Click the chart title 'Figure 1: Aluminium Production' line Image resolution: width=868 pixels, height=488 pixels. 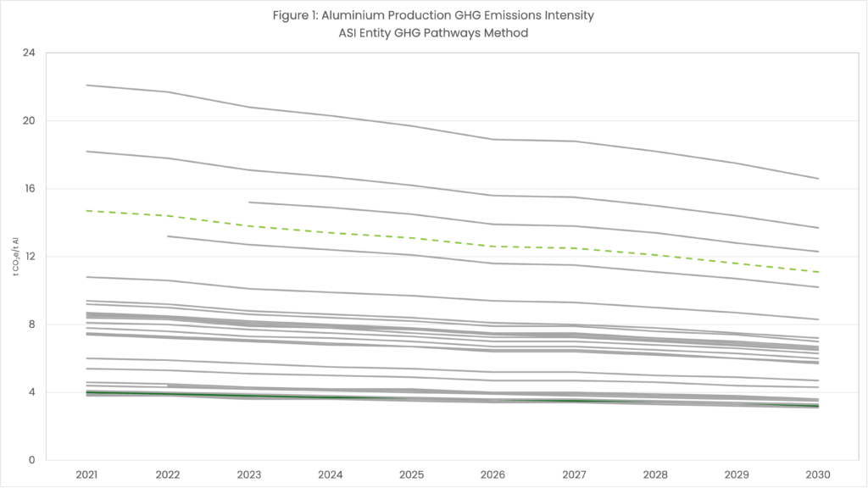pos(433,14)
